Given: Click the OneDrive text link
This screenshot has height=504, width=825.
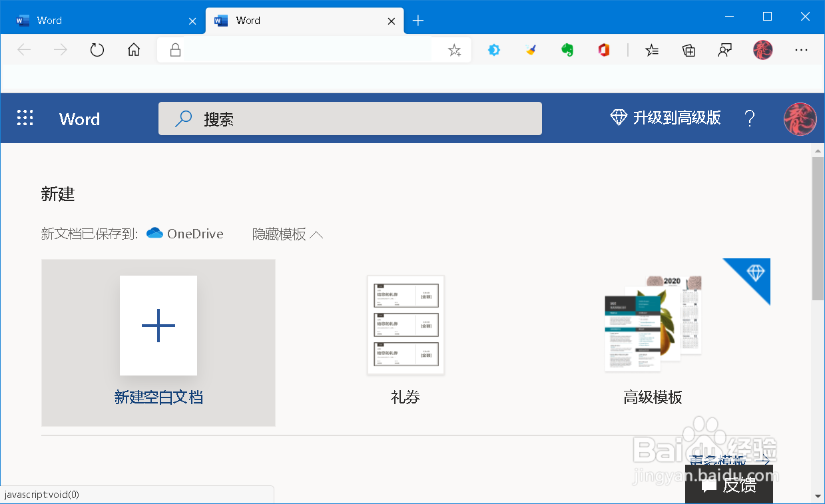Looking at the screenshot, I should (195, 234).
